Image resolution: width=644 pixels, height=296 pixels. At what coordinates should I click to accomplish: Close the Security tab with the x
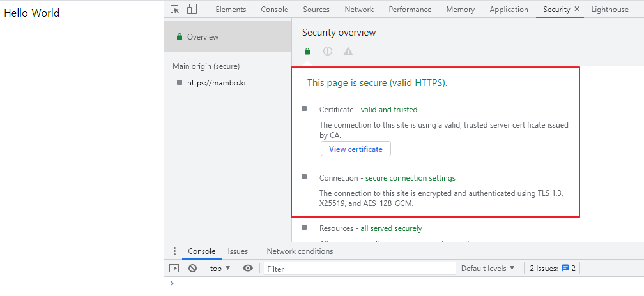577,9
